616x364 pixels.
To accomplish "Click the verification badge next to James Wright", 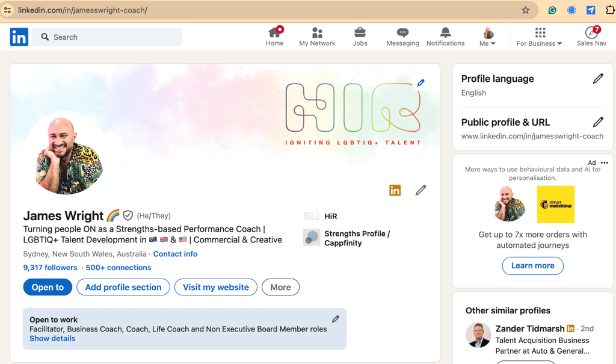I will tap(128, 215).
